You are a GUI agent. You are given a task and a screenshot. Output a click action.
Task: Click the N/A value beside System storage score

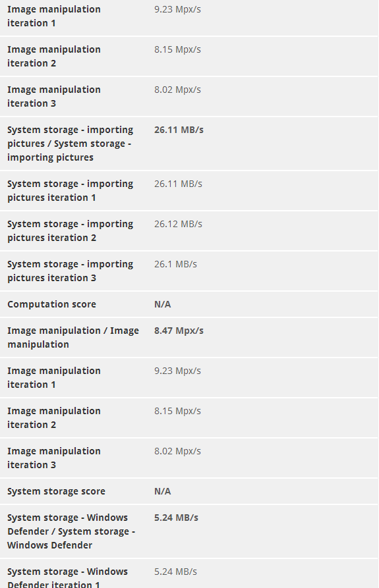163,491
